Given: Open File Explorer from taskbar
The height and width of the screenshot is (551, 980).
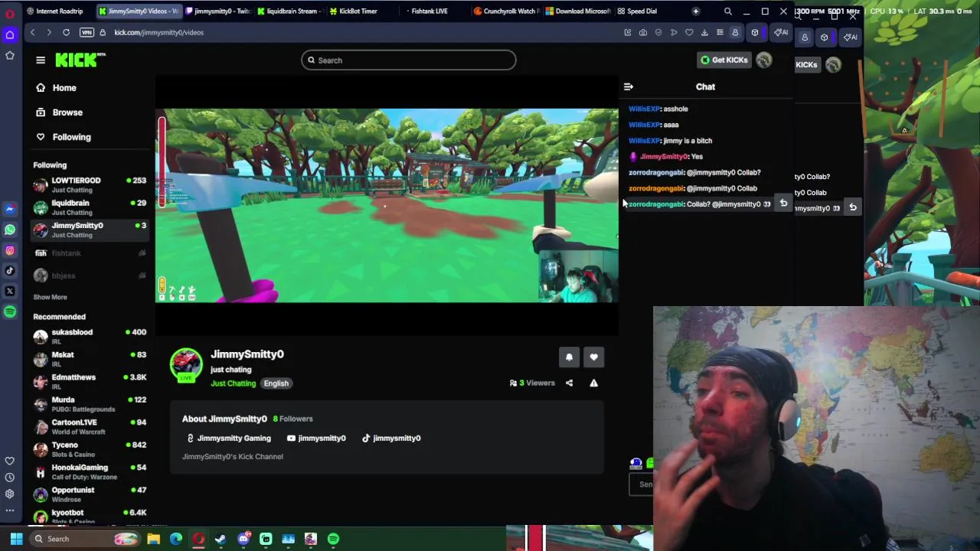Looking at the screenshot, I should pyautogui.click(x=153, y=539).
